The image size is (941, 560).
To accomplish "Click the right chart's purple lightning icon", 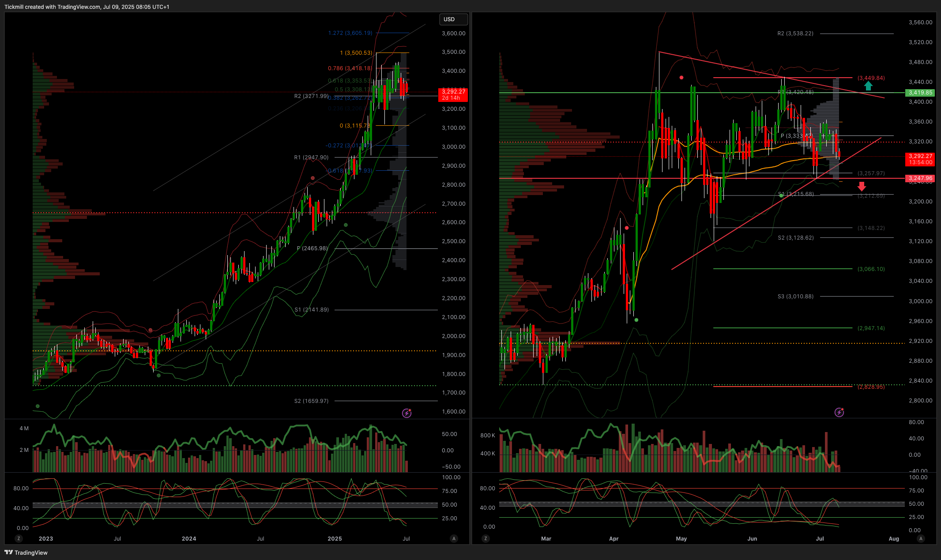I will click(x=839, y=412).
